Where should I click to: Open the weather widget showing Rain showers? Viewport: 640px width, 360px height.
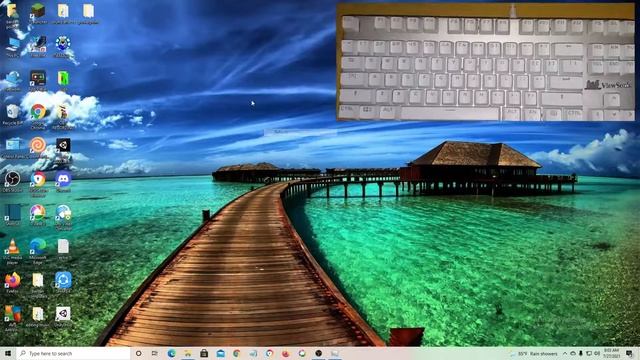534,353
